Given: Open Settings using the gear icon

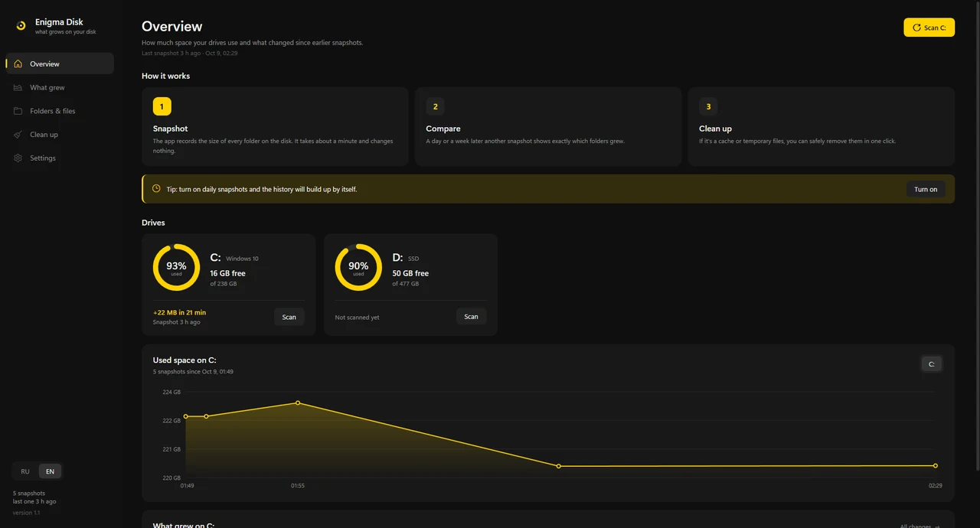Looking at the screenshot, I should [18, 158].
